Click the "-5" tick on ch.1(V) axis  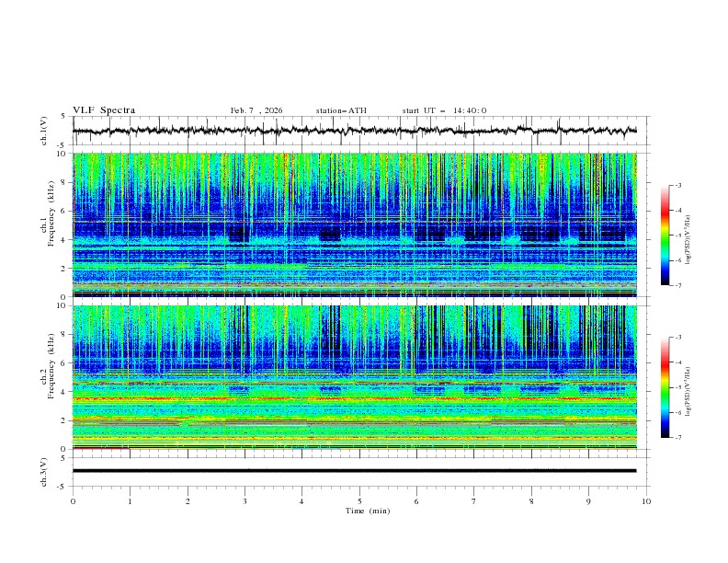click(62, 145)
